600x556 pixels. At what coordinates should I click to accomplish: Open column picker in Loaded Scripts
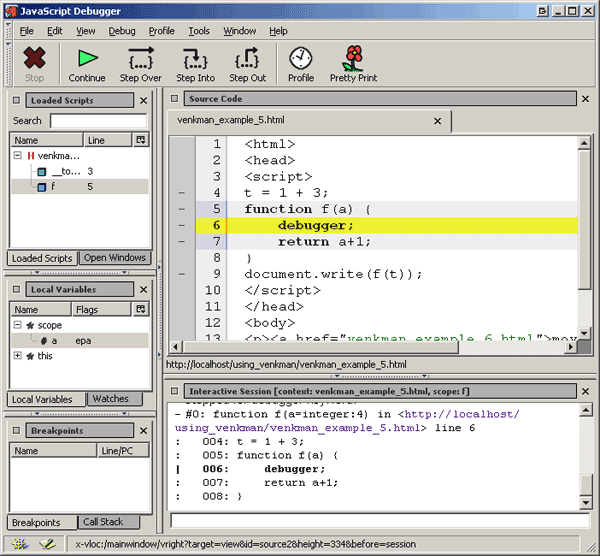(141, 140)
